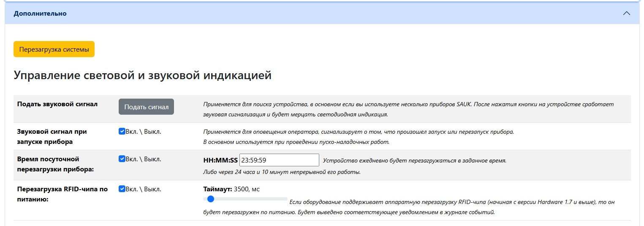Image resolution: width=644 pixels, height=226 pixels.
Task: Focus the 23:59:59 reboot time field
Action: pyautogui.click(x=279, y=160)
